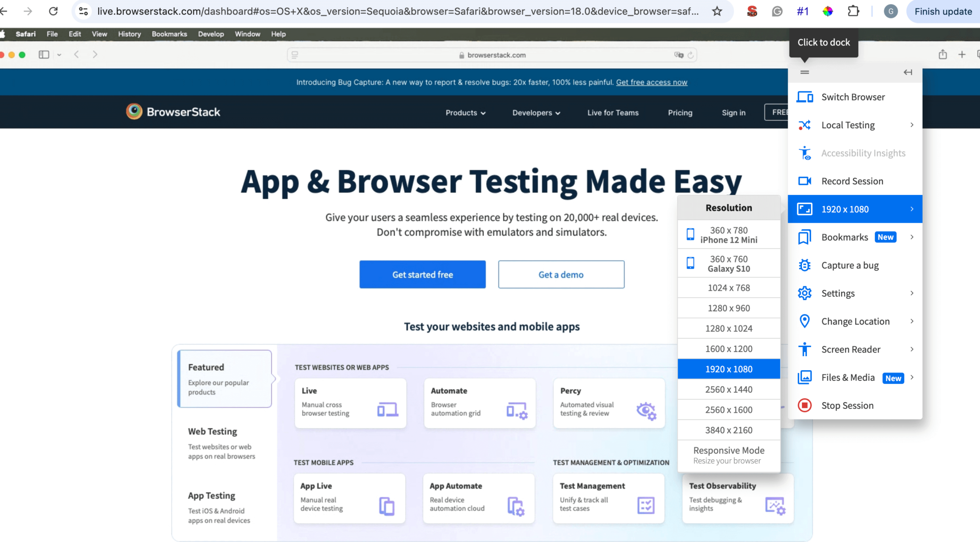Click the Record Session camera icon
980x542 pixels.
tap(804, 181)
